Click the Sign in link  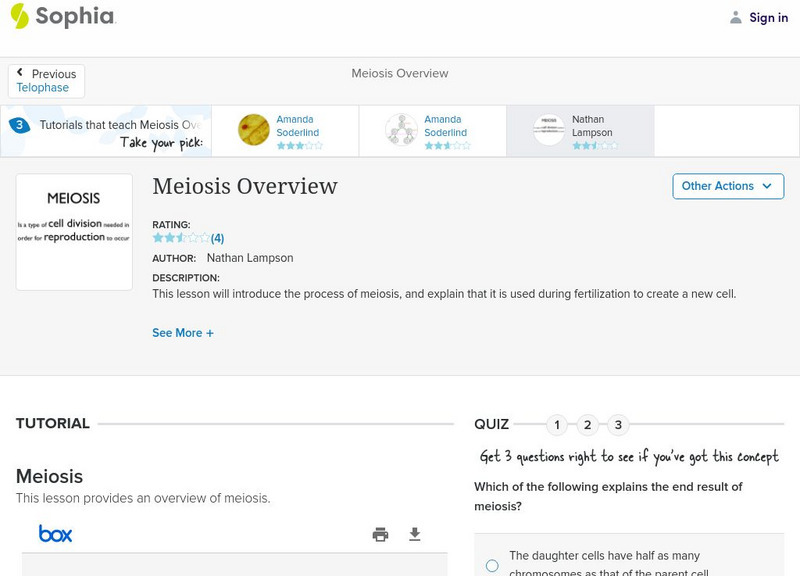coord(768,18)
